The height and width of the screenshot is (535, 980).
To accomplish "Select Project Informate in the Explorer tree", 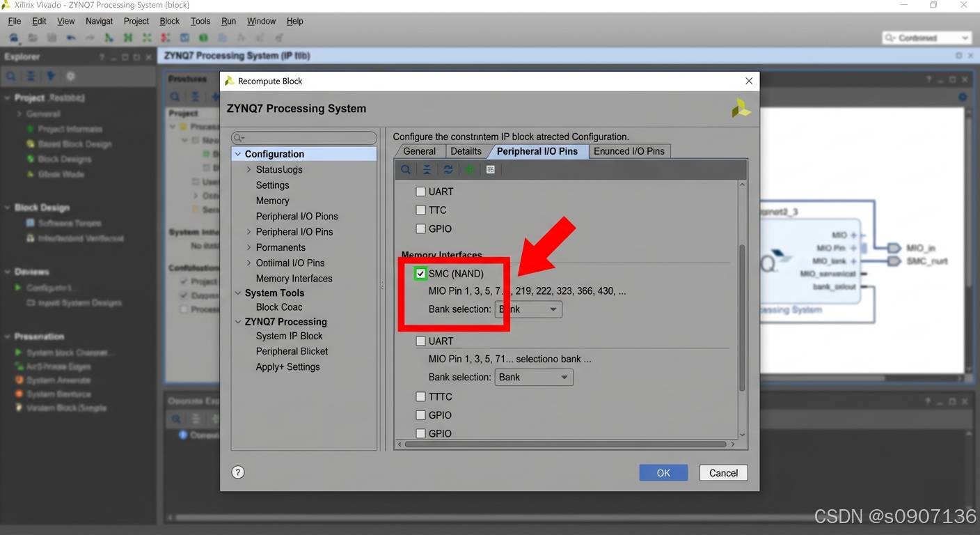I will click(x=70, y=129).
